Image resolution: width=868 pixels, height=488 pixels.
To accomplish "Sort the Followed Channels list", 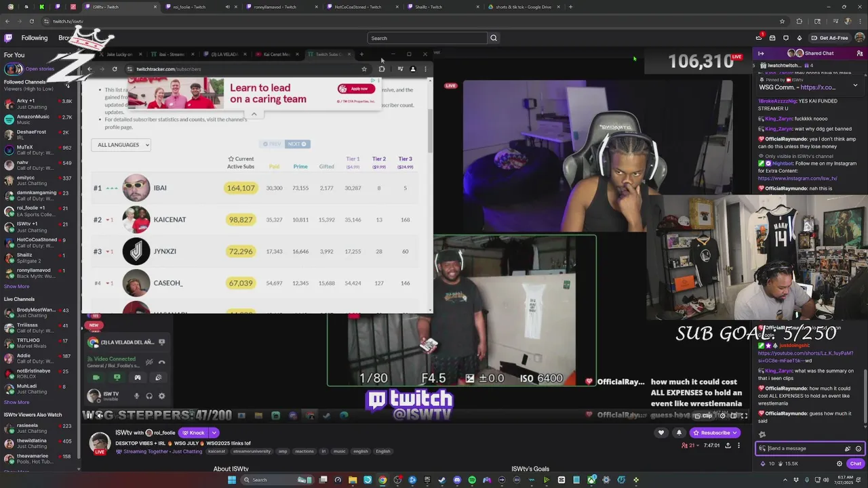I will [x=67, y=85].
